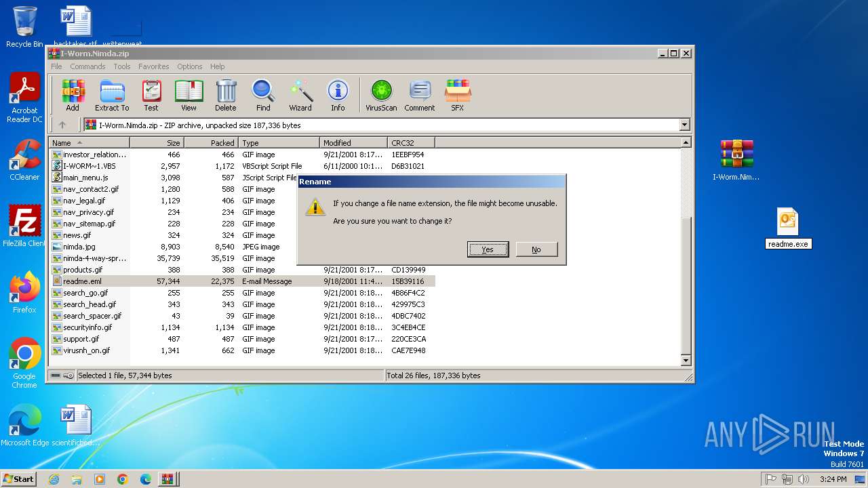Click the Delete toolbar icon
This screenshot has width=868, height=488.
tap(226, 96)
